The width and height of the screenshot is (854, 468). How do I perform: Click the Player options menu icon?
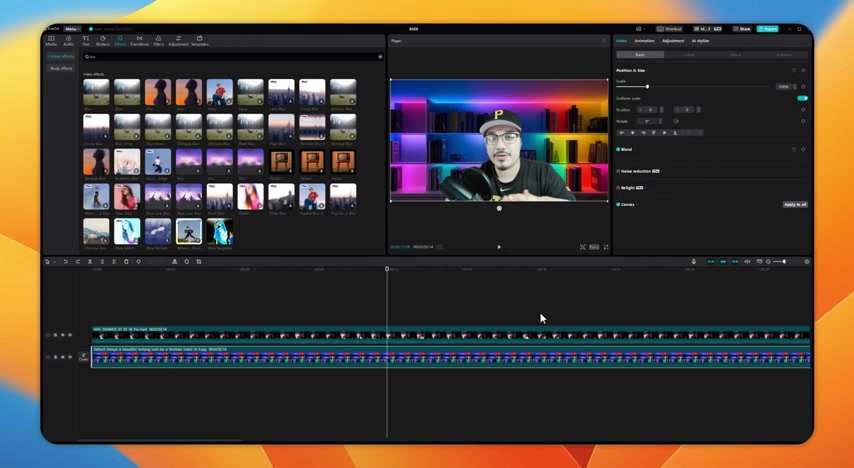pyautogui.click(x=603, y=41)
